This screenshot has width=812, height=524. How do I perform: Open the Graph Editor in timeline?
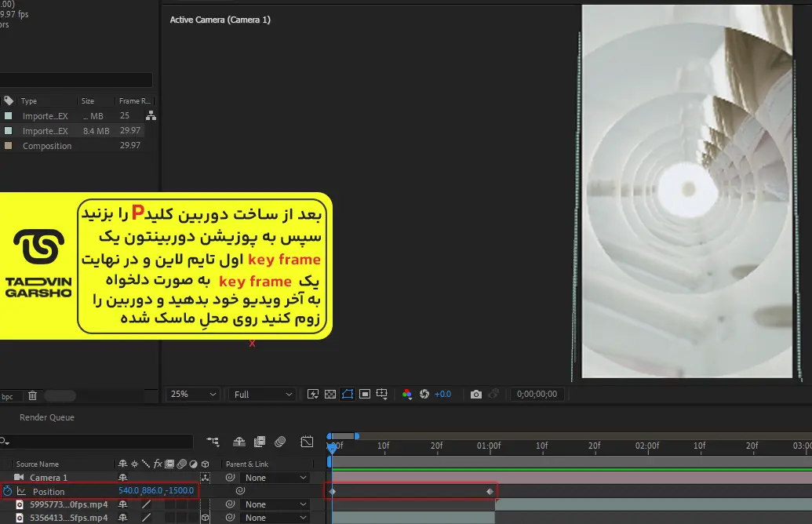[307, 442]
